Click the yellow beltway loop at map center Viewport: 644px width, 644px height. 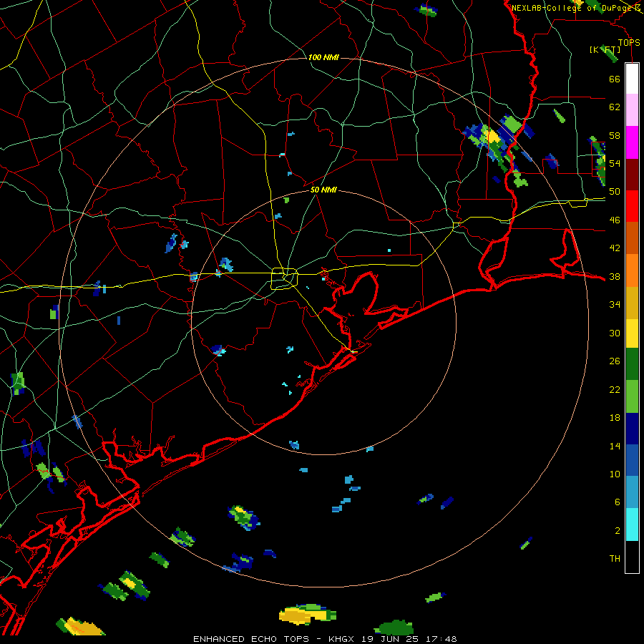point(285,278)
